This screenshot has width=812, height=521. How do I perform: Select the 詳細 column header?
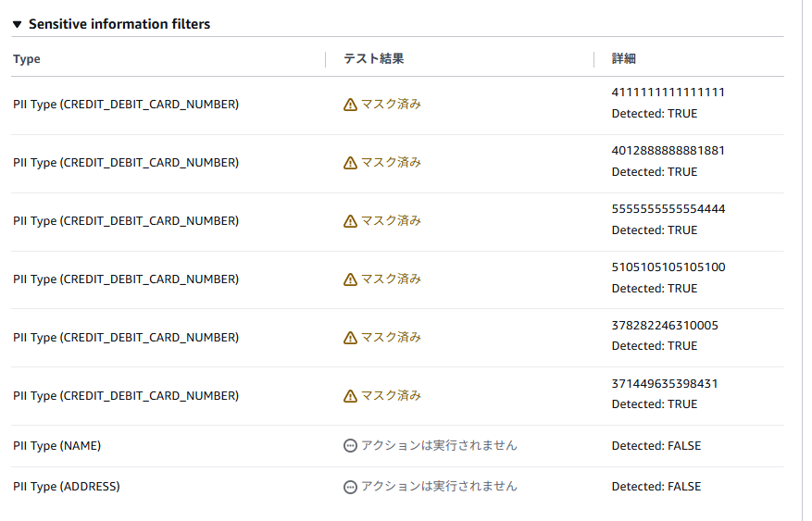(x=623, y=59)
